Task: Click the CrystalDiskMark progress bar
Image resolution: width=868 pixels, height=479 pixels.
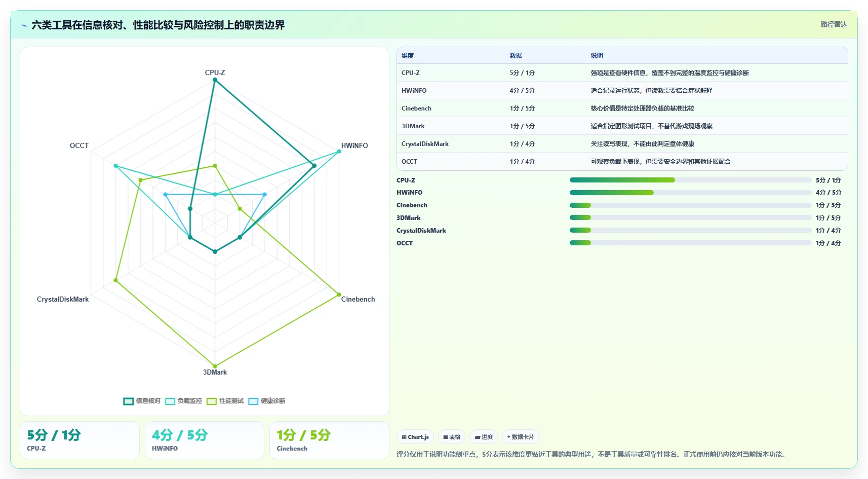Action: (690, 230)
